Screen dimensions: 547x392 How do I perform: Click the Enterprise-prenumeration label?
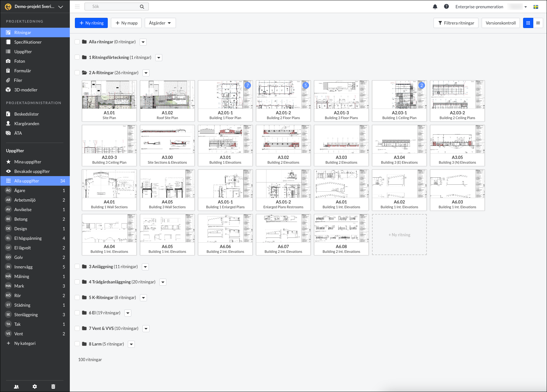click(x=479, y=7)
